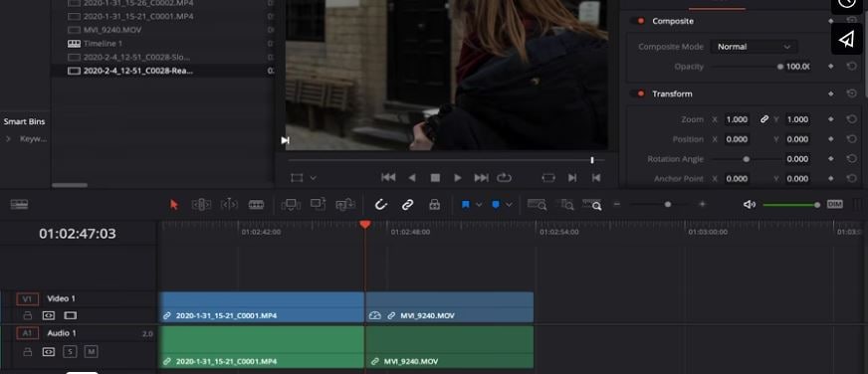The image size is (868, 374).
Task: Add keyframe for Opacity
Action: [x=830, y=67]
